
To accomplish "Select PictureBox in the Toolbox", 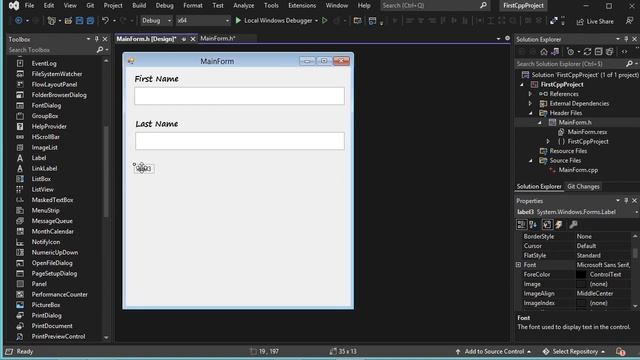I will coord(46,305).
